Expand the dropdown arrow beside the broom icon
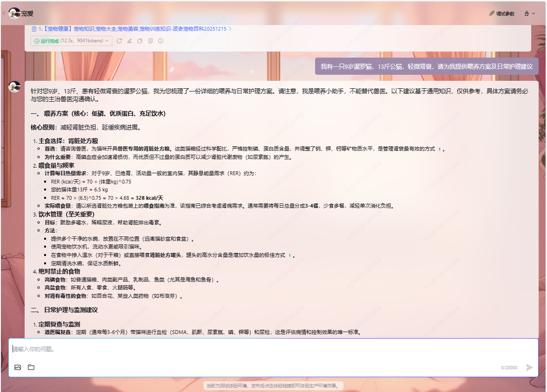 pos(534,13)
